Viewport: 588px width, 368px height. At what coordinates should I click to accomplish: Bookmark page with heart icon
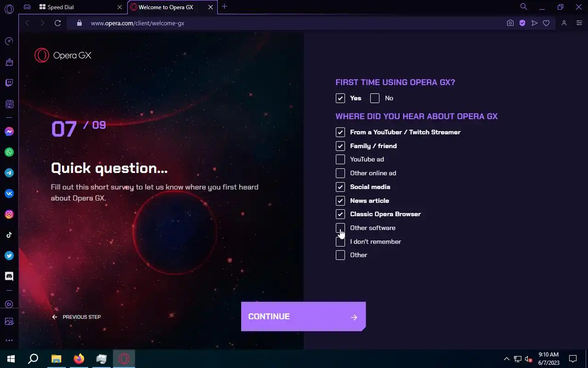tap(546, 23)
